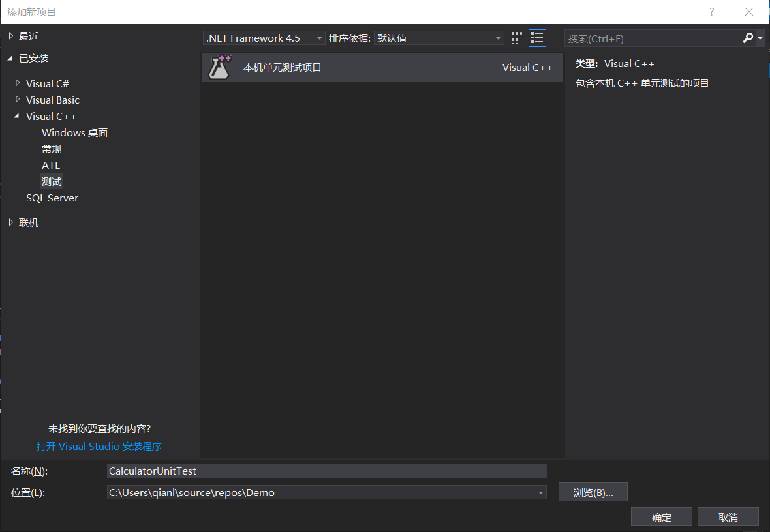The image size is (770, 532).
Task: Select the ATL category
Action: tap(51, 166)
